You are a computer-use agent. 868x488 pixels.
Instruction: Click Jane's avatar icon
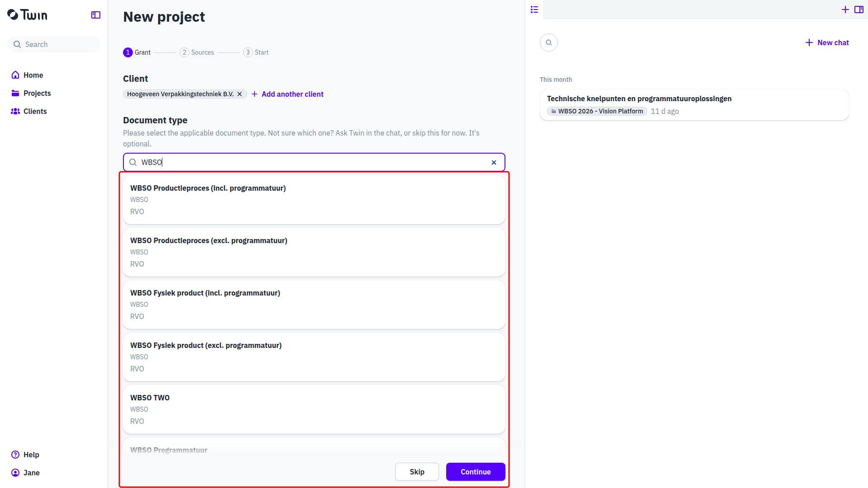(15, 473)
